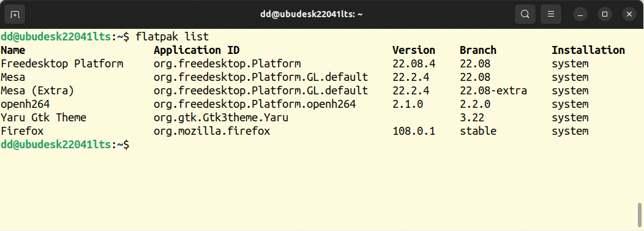Open a new terminal tab
644x231 pixels.
pyautogui.click(x=15, y=14)
